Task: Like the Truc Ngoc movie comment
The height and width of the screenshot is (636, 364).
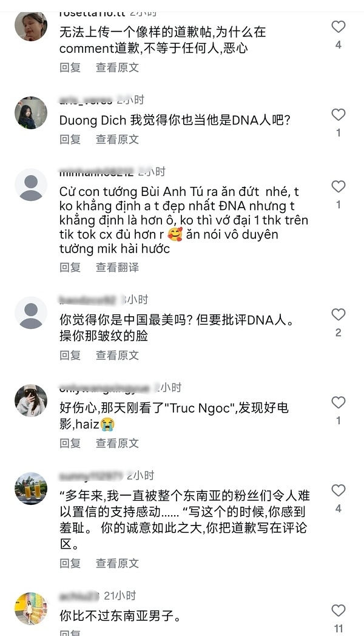Action: [338, 403]
